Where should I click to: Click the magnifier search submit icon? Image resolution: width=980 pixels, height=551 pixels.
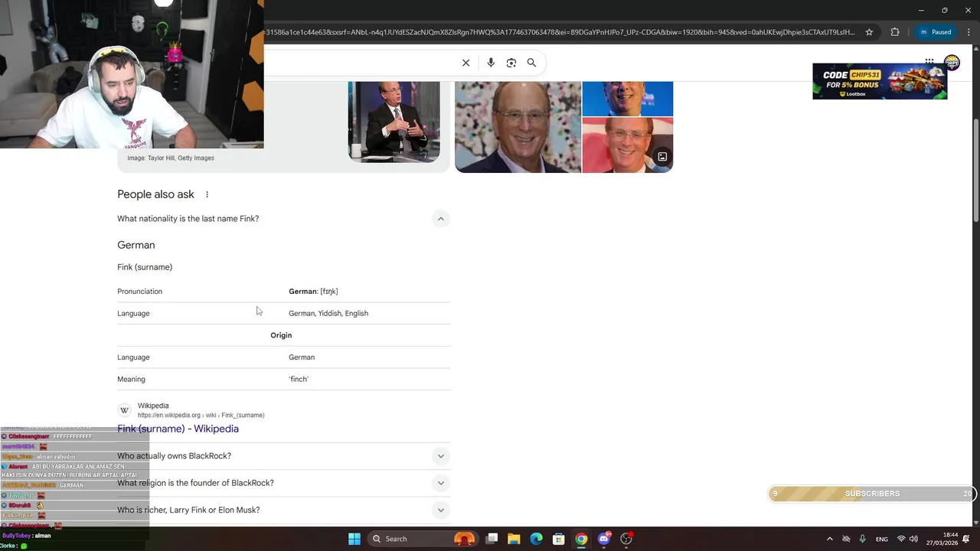531,63
